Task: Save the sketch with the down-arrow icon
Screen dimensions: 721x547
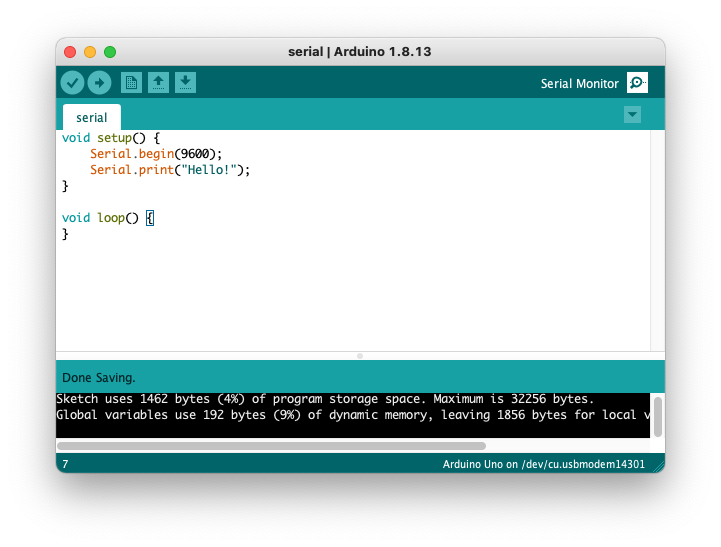Action: coord(185,83)
